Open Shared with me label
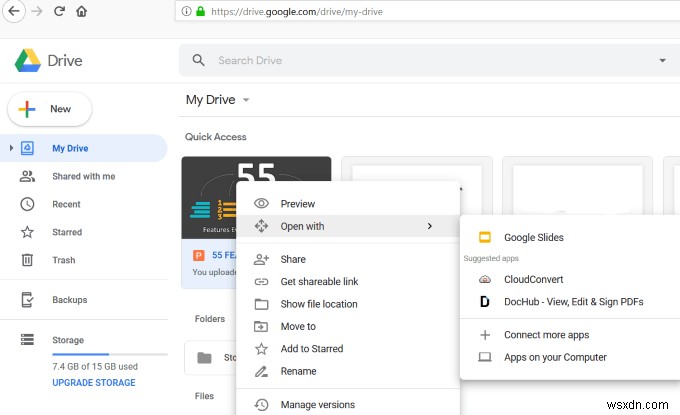Viewport: 680px width, 415px height. 84,176
